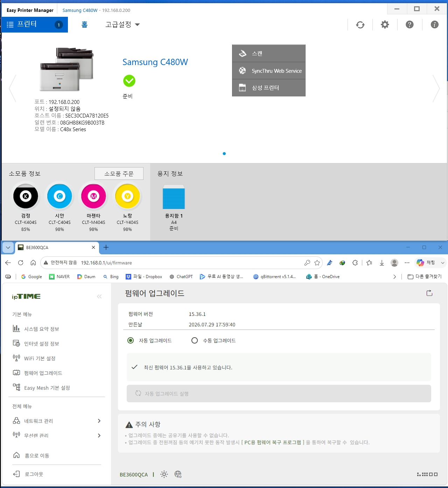Change ipTIME language with globe icon
The image size is (448, 488).
178,474
